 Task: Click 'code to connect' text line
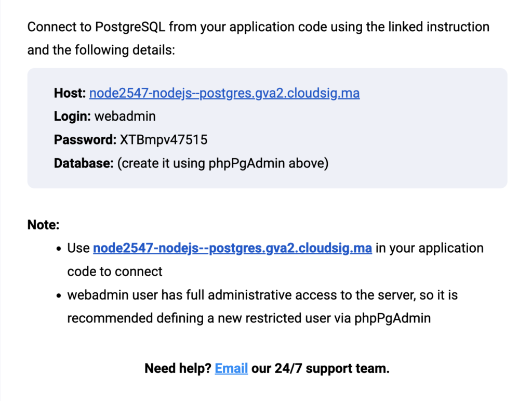pyautogui.click(x=115, y=271)
